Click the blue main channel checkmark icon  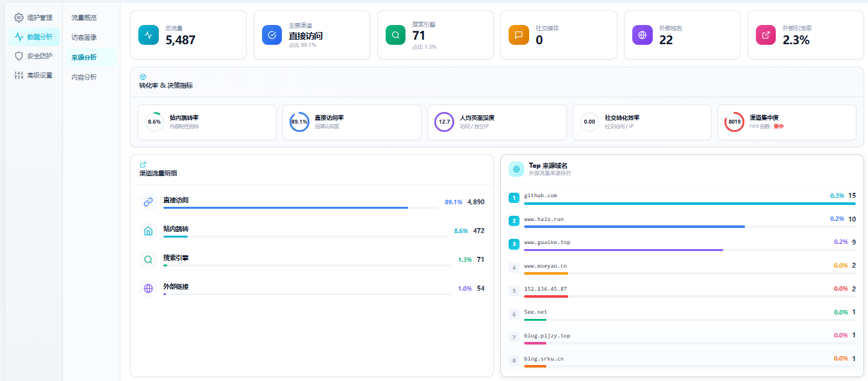(x=272, y=35)
